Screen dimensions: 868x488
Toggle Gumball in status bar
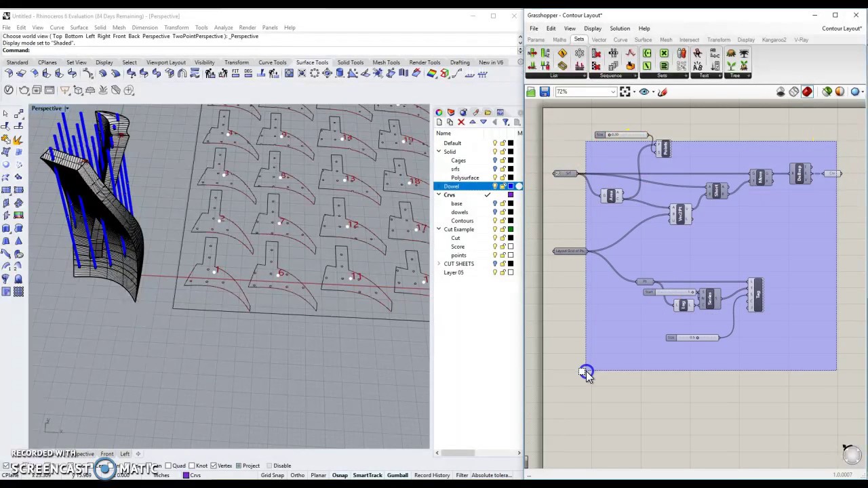(397, 475)
